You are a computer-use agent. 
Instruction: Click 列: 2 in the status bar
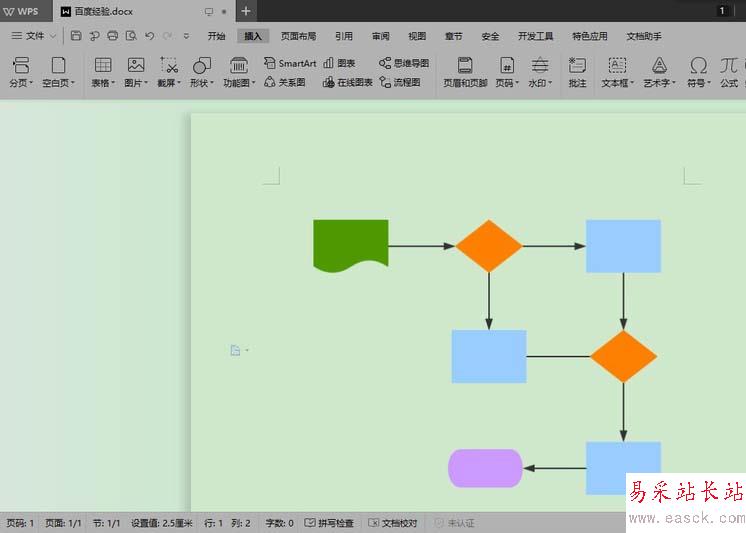241,523
